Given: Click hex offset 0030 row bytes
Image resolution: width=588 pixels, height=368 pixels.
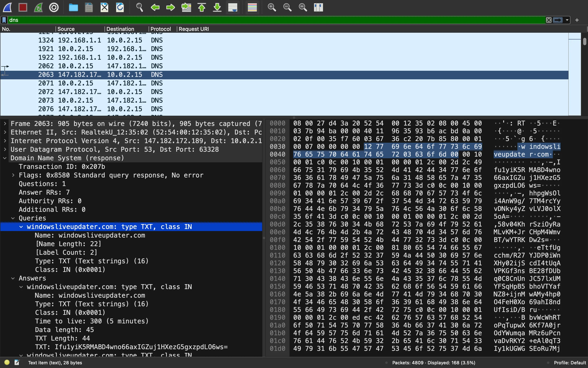Looking at the screenshot, I should 387,147.
